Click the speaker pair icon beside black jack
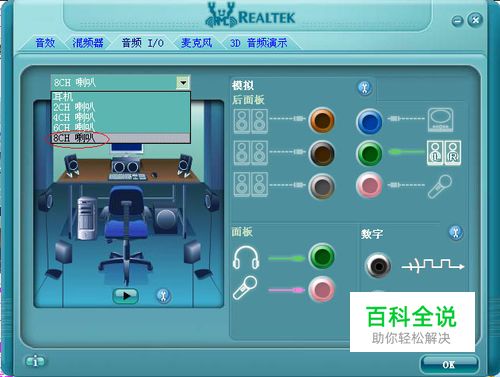 (251, 153)
